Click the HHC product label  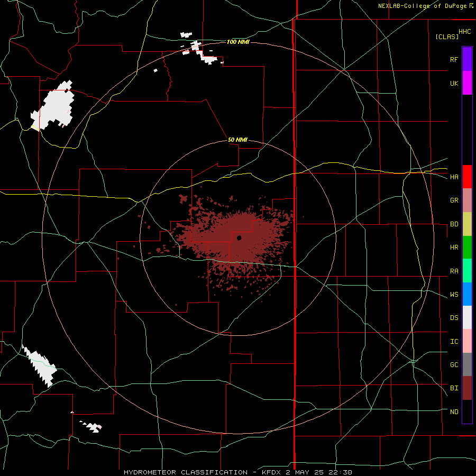(x=464, y=32)
